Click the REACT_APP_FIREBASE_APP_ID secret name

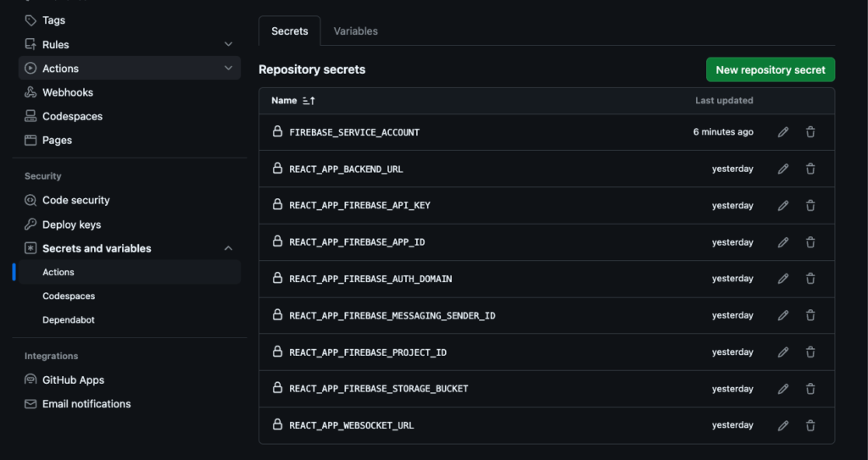click(357, 242)
